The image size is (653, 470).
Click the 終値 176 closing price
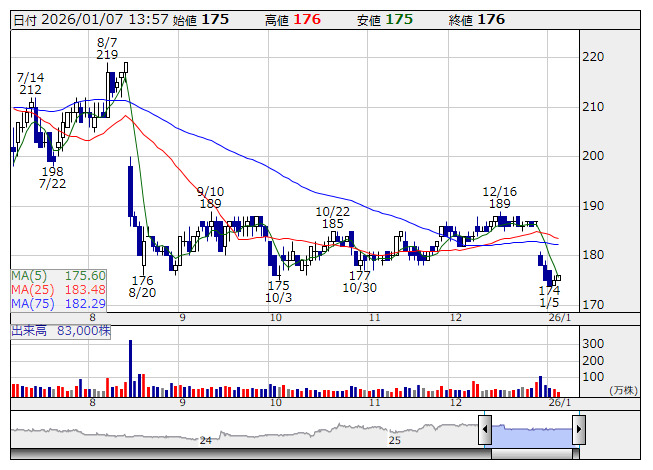[x=477, y=20]
